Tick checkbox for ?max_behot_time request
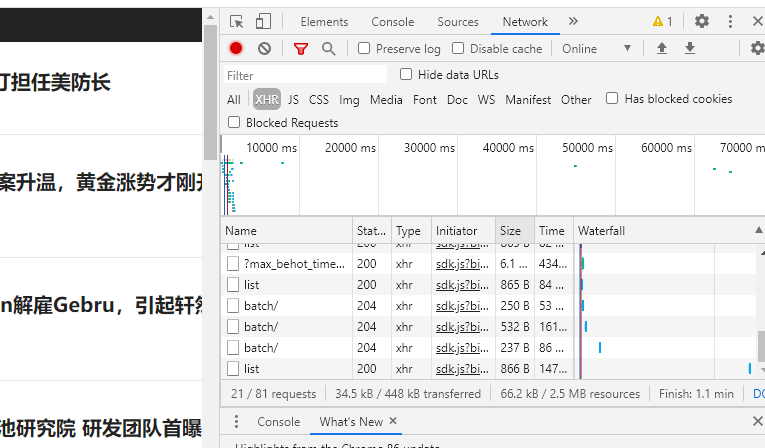This screenshot has height=448, width=765. pos(233,264)
